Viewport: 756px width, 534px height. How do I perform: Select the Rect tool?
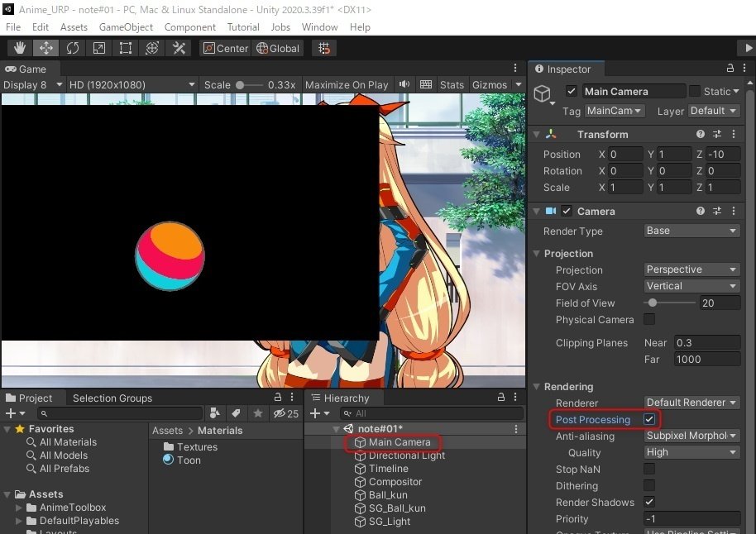(x=126, y=48)
